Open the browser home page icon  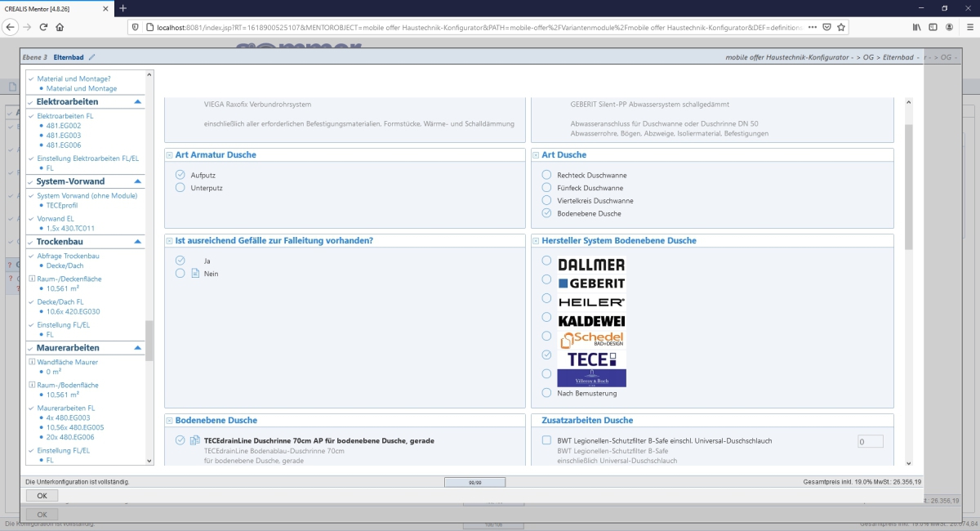[60, 26]
